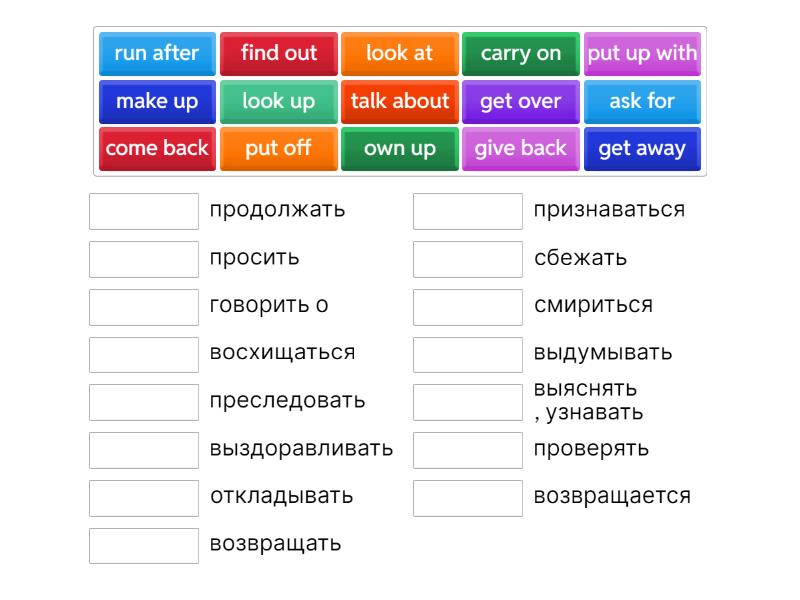Click the "ask for" tile

642,101
